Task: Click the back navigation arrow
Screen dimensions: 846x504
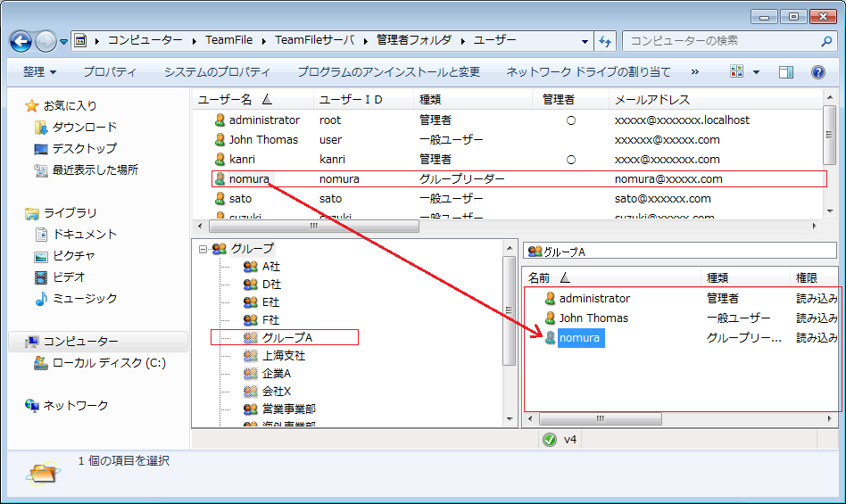Action: click(x=21, y=41)
